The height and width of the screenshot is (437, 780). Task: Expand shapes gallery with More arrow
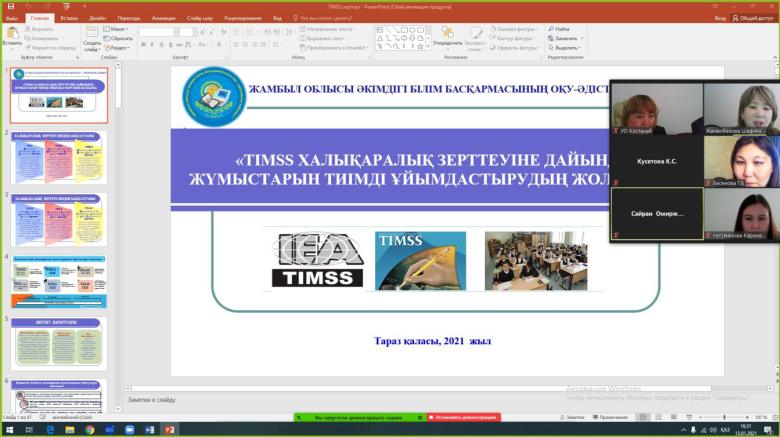tap(428, 47)
